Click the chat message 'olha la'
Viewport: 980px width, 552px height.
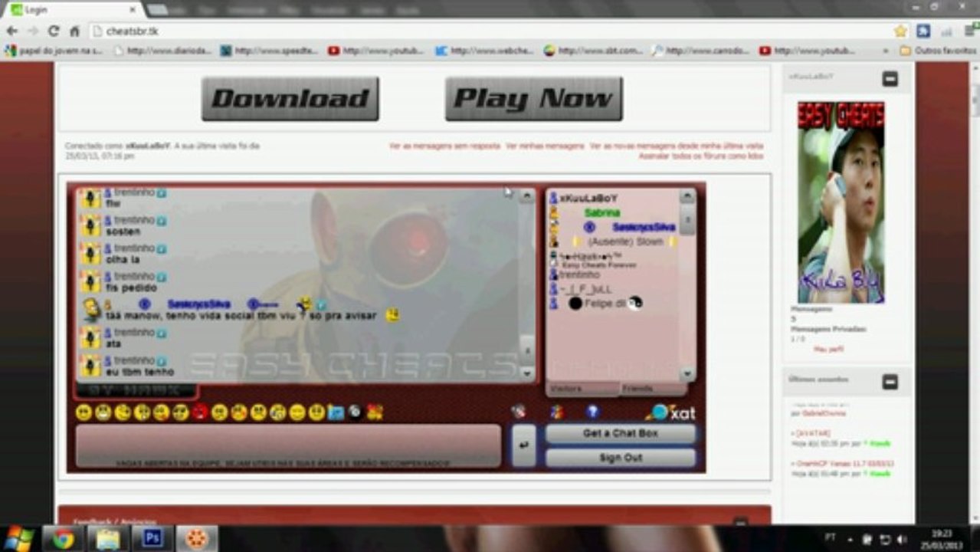click(x=122, y=260)
